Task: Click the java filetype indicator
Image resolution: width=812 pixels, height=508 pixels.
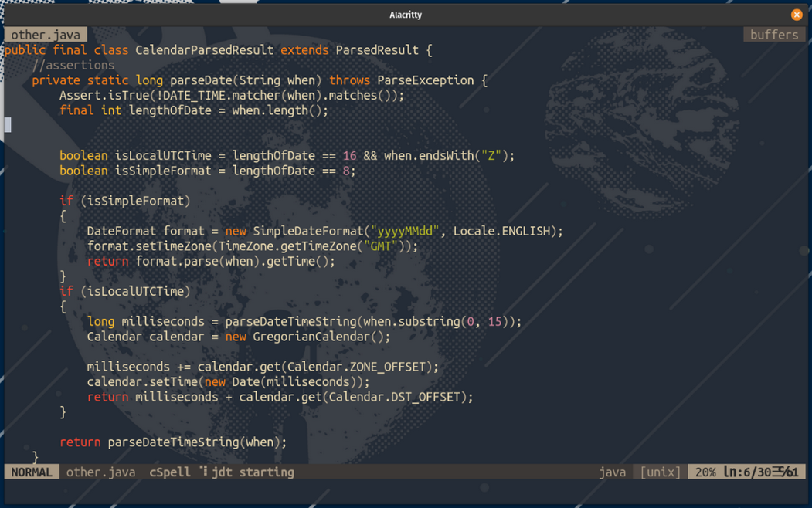Action: pos(613,472)
